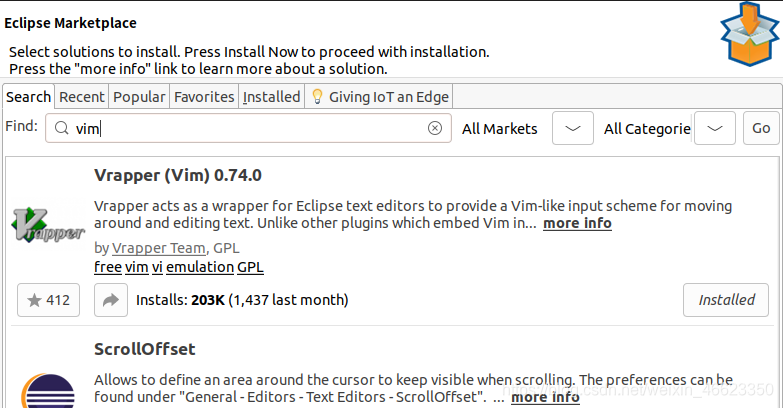783x408 pixels.
Task: Open more info link for Vrapper
Action: point(577,223)
